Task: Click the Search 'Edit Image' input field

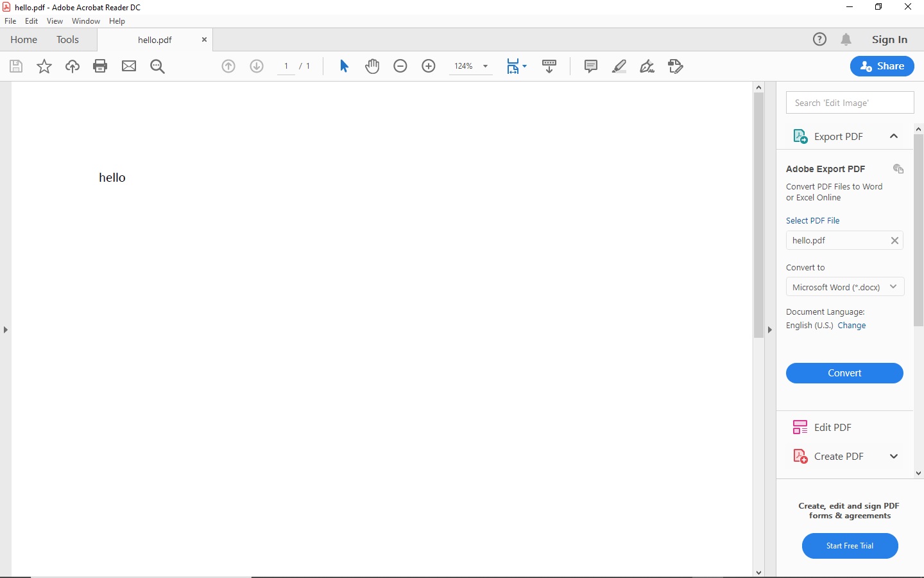Action: [850, 103]
